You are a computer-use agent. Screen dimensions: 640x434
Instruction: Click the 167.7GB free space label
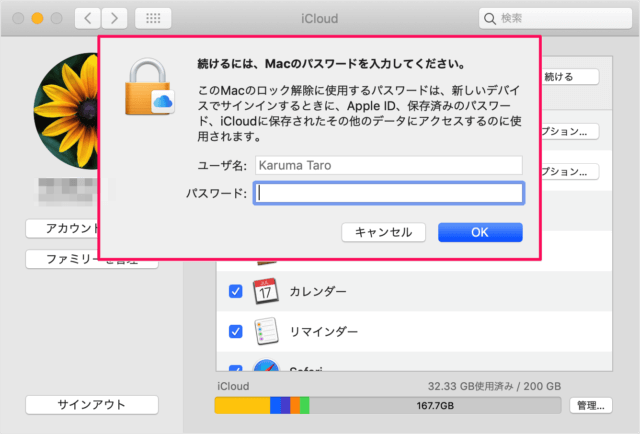[435, 405]
